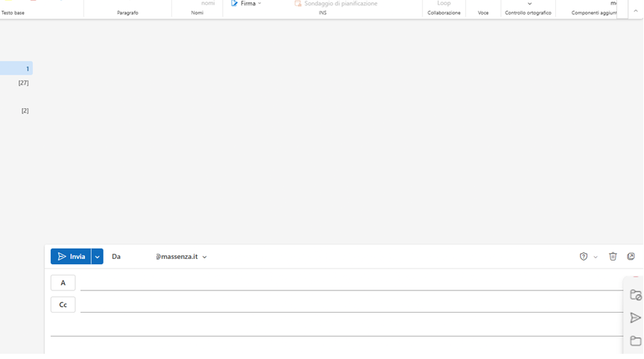This screenshot has width=644, height=359.
Task: Click the Loop component in Collaborazione group
Action: [x=443, y=3]
